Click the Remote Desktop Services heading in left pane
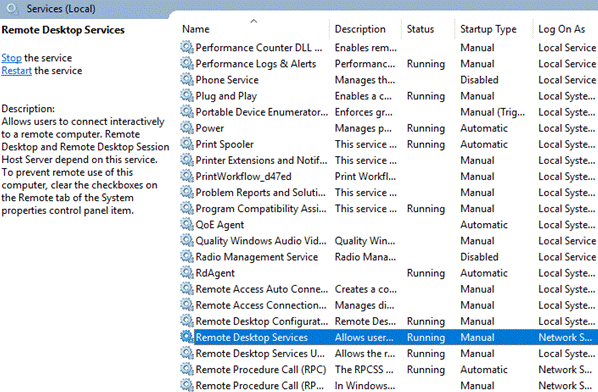Image resolution: width=598 pixels, height=392 pixels. 63,30
